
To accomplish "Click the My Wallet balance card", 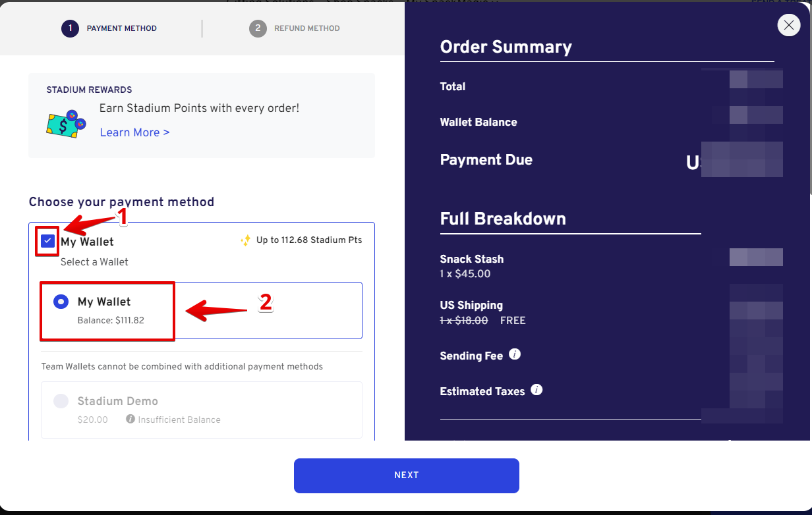I will coord(202,310).
